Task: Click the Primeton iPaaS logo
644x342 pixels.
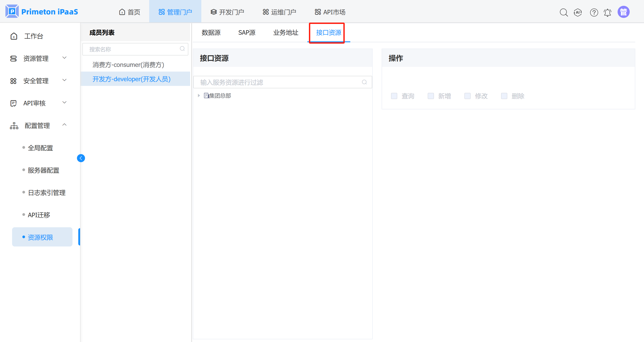Action: pyautogui.click(x=42, y=11)
